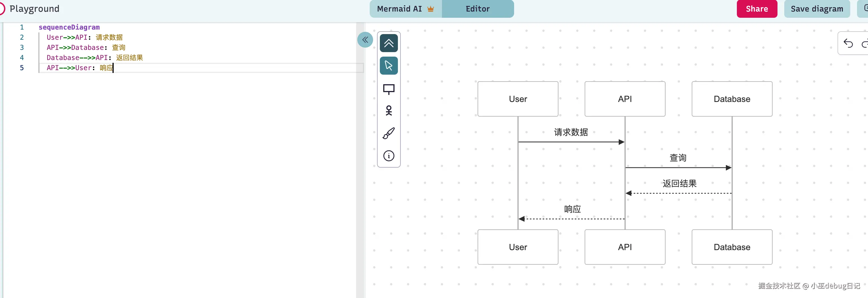Collapse the code editor panel
The height and width of the screenshot is (298, 868).
pos(365,40)
